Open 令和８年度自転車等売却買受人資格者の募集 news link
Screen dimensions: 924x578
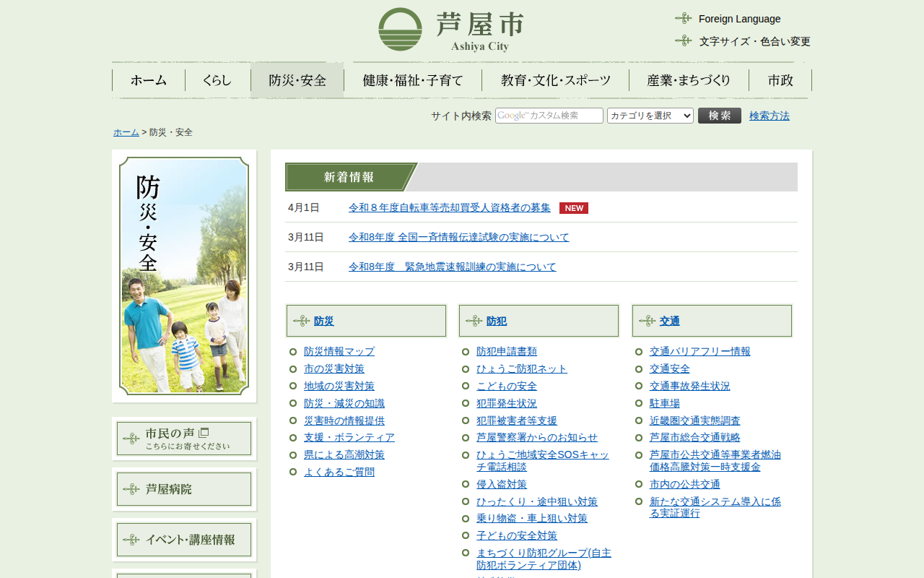coord(450,207)
